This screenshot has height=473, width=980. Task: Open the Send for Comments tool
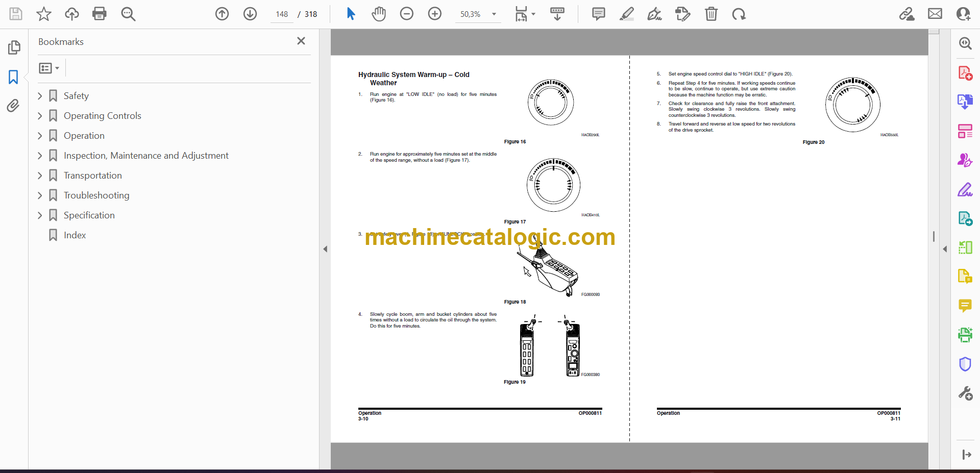pyautogui.click(x=965, y=218)
